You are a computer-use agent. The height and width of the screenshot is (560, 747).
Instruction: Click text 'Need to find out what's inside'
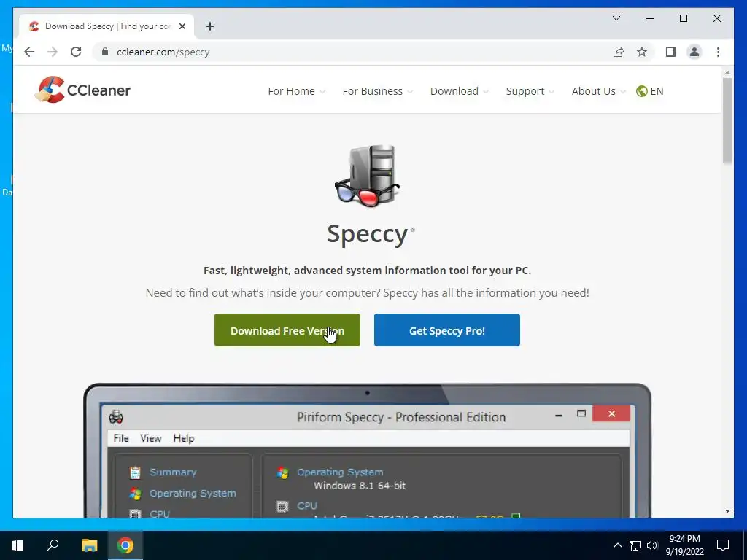[x=213, y=293]
